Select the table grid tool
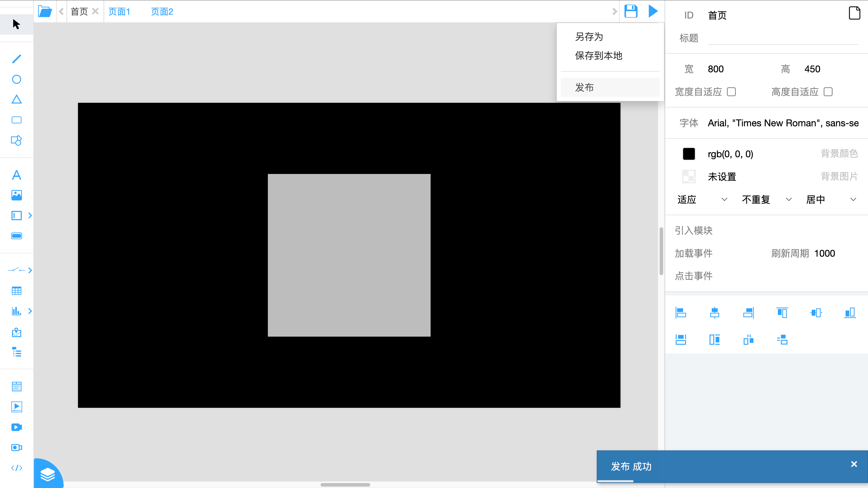Screen dimensions: 868x488 coord(17,291)
